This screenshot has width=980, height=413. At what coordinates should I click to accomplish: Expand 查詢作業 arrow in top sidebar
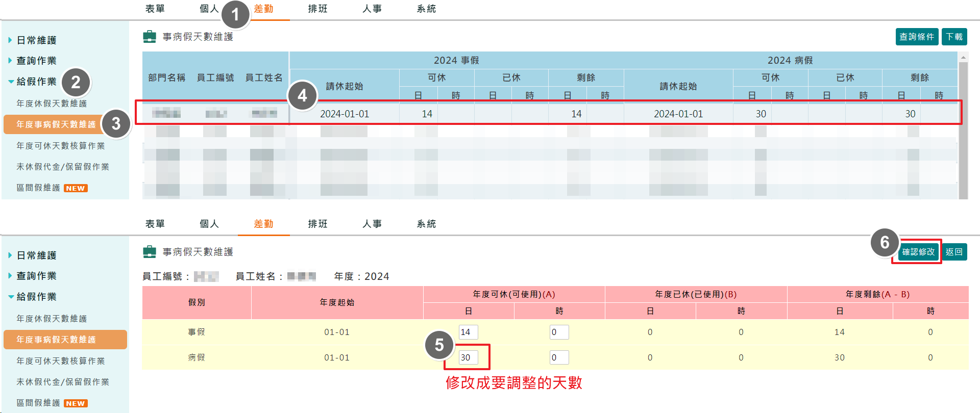(x=10, y=61)
